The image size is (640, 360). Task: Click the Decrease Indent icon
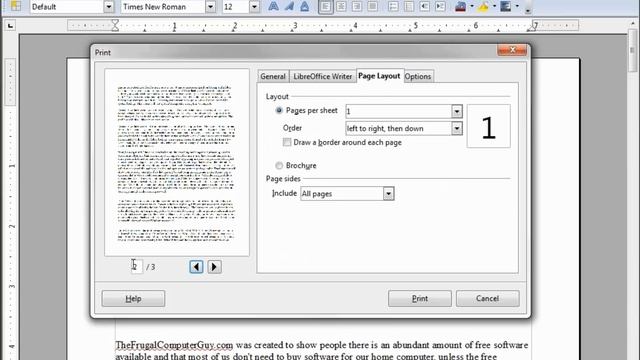pos(424,7)
